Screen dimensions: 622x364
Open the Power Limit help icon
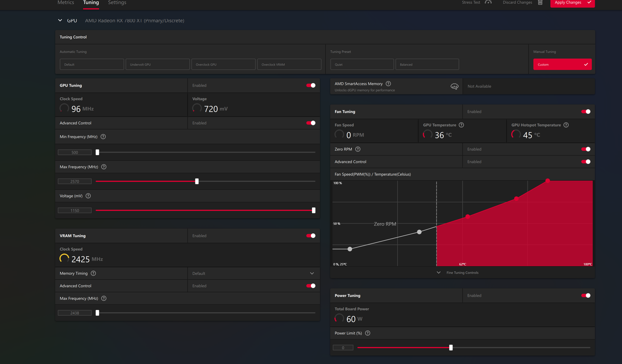367,333
